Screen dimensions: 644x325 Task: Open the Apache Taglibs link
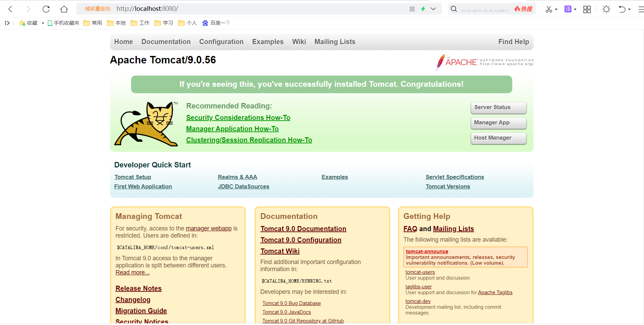(495, 292)
